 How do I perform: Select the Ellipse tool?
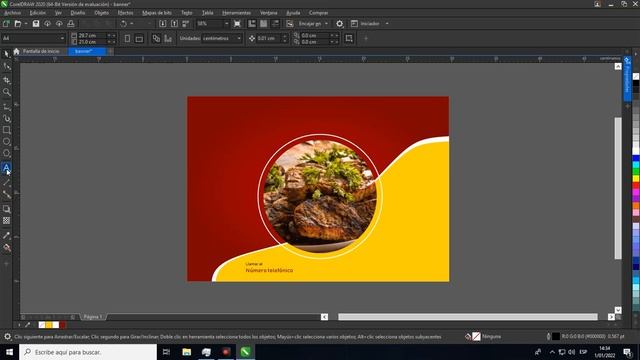tap(7, 142)
